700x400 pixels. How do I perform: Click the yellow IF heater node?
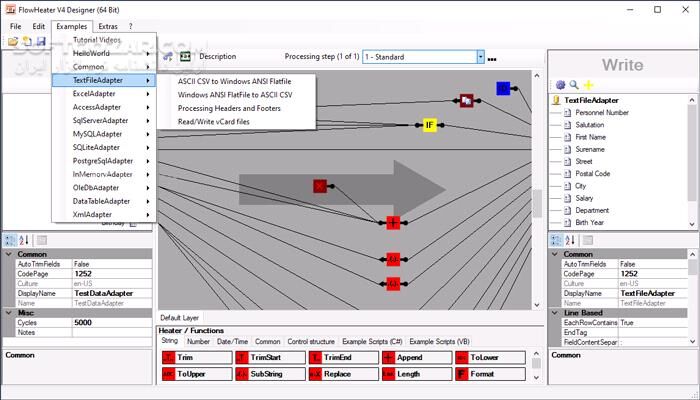(x=429, y=125)
